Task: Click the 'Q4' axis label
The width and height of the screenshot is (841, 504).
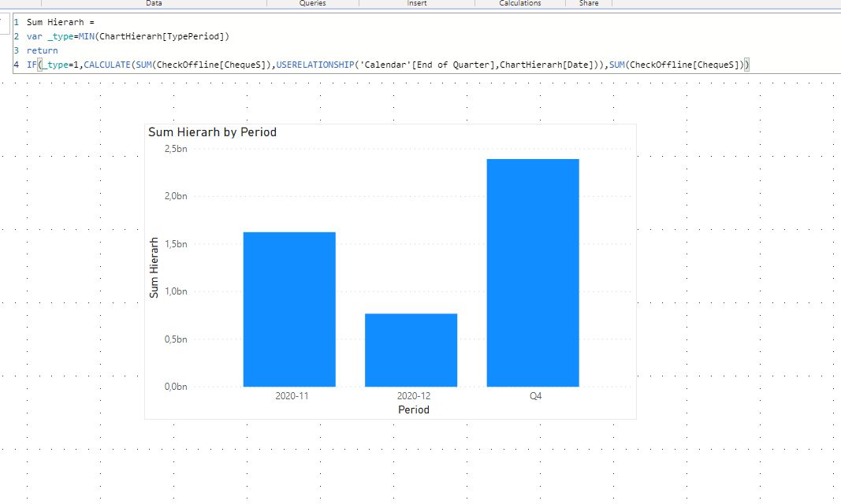Action: (x=536, y=396)
